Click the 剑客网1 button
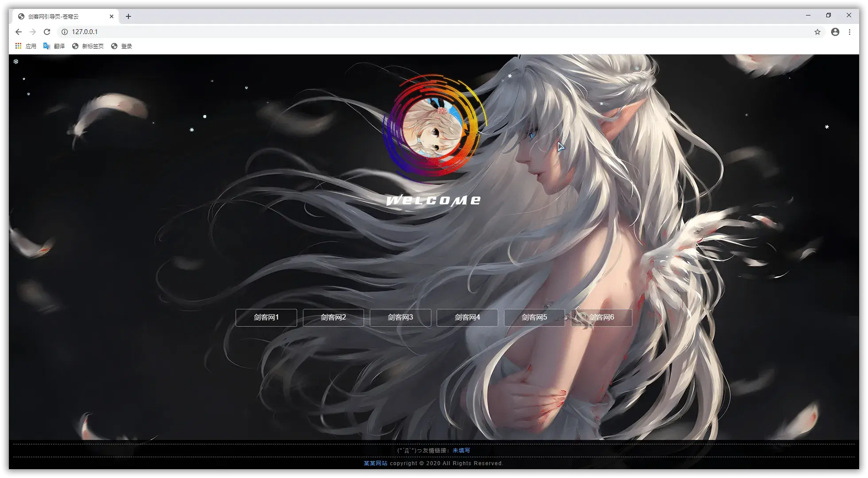This screenshot has width=868, height=478. tap(266, 317)
